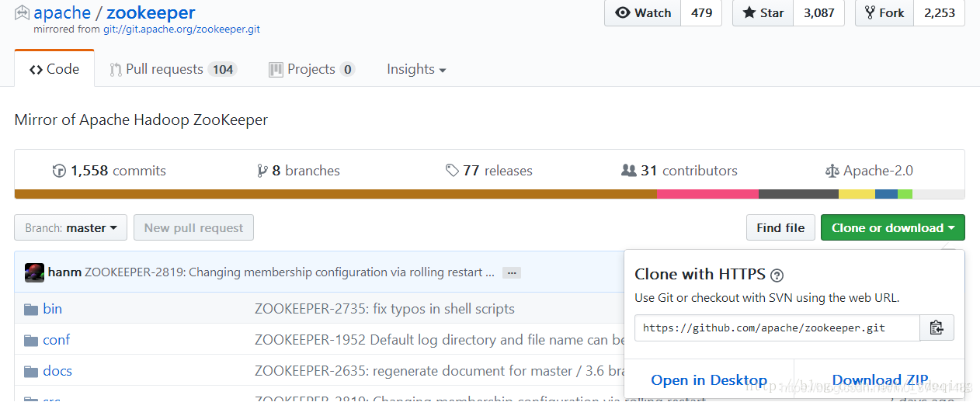Click the repository book icon beside apache
This screenshot has width=980, height=402.
pyautogui.click(x=22, y=13)
